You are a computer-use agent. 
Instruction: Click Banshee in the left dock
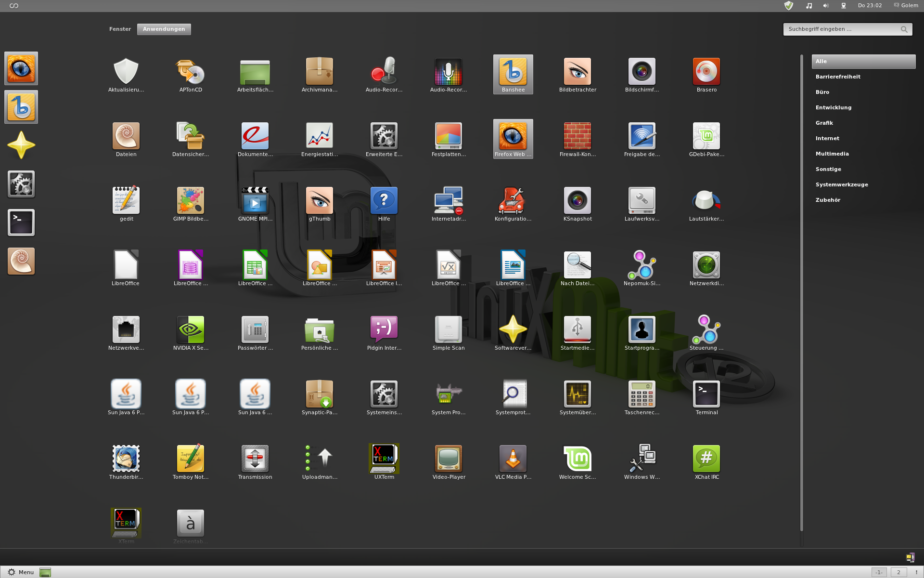click(21, 107)
